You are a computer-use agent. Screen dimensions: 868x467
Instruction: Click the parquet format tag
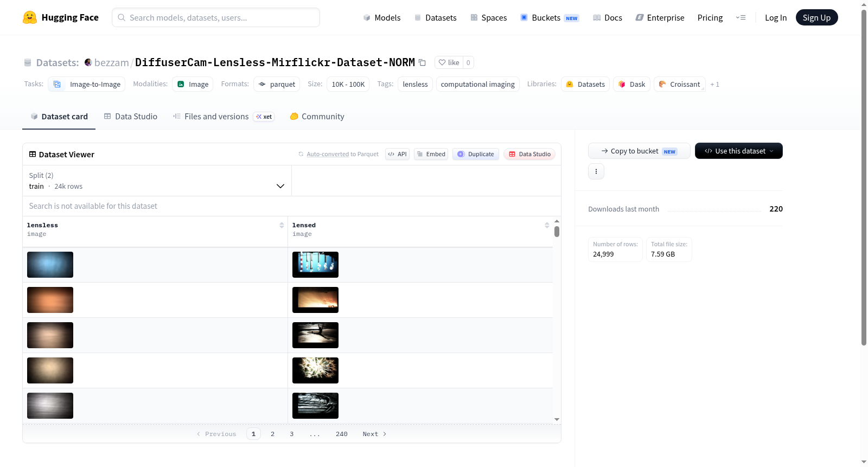pos(277,84)
